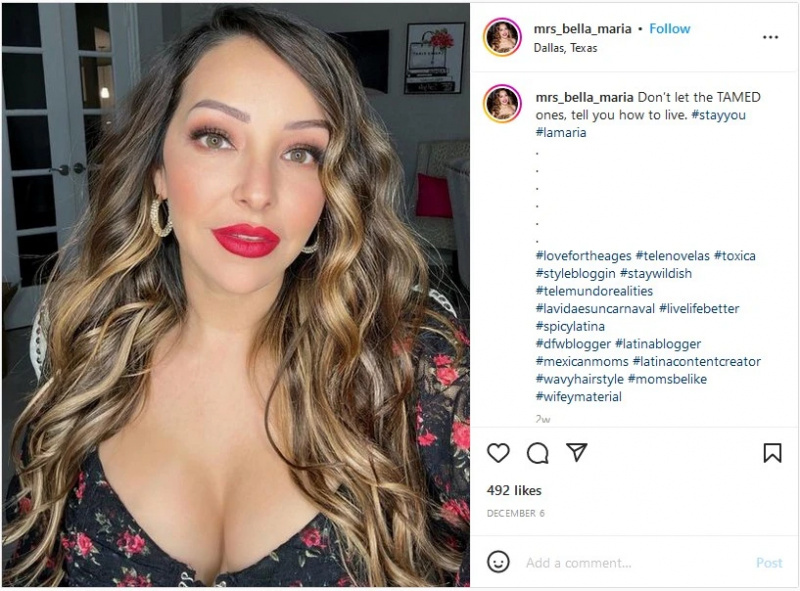View who liked via 492 likes
Image resolution: width=800 pixels, height=591 pixels.
[x=514, y=490]
